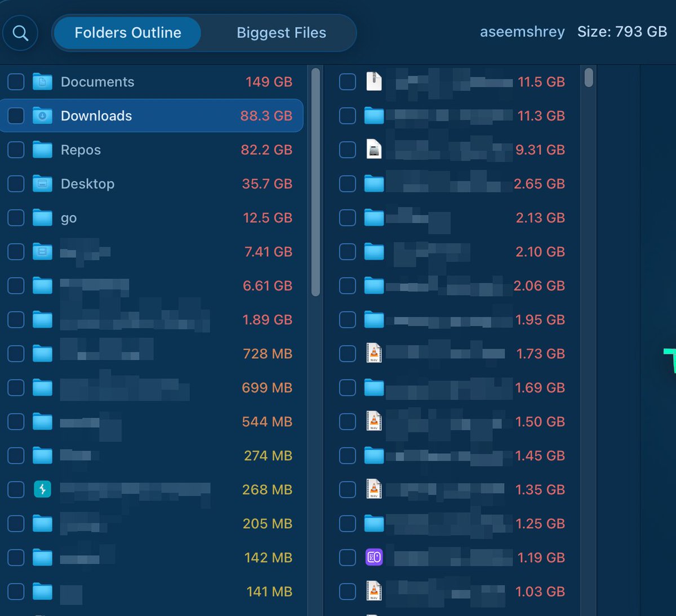Select the Desktop folder name
Image resolution: width=676 pixels, height=616 pixels.
click(87, 184)
